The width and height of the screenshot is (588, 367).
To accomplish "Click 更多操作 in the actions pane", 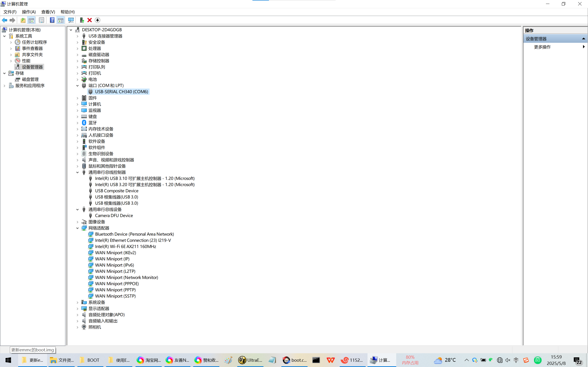I will (x=542, y=47).
